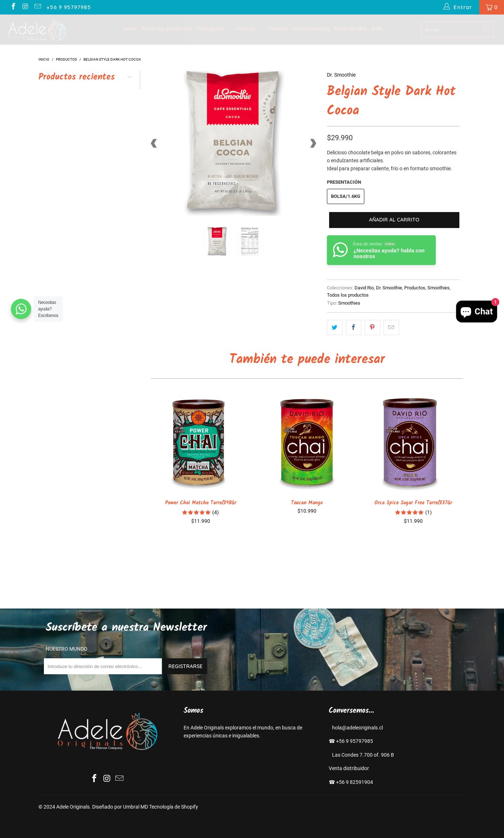Go to the Food service menu item

point(350,29)
